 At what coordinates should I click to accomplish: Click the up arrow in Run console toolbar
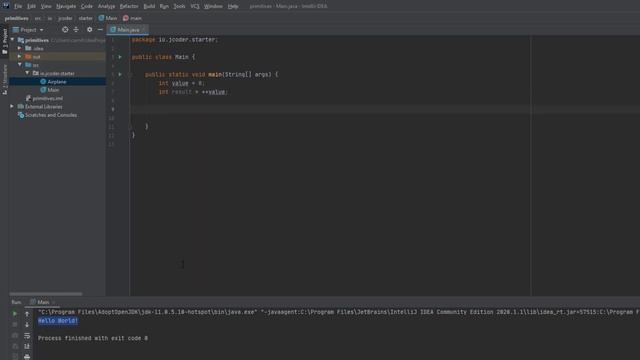pos(27,314)
